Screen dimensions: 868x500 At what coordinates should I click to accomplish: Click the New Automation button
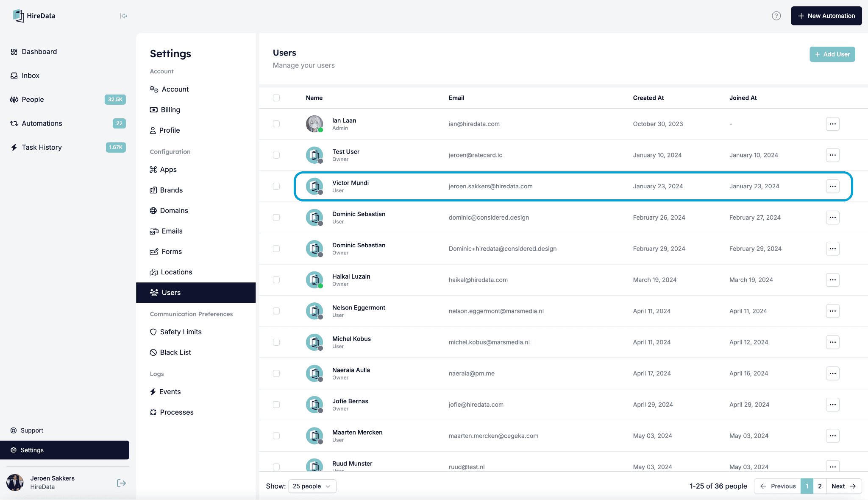point(826,16)
